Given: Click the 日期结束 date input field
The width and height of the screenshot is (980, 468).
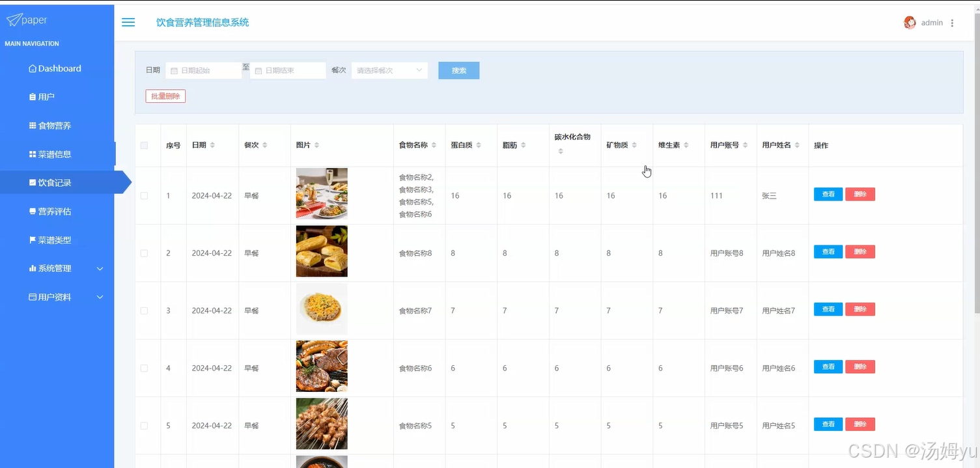Looking at the screenshot, I should point(288,70).
